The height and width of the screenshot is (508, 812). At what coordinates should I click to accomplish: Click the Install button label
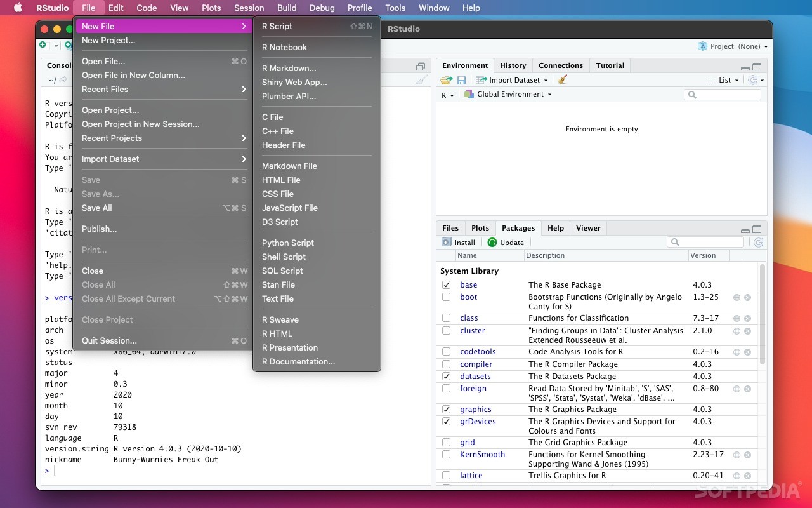[465, 243]
